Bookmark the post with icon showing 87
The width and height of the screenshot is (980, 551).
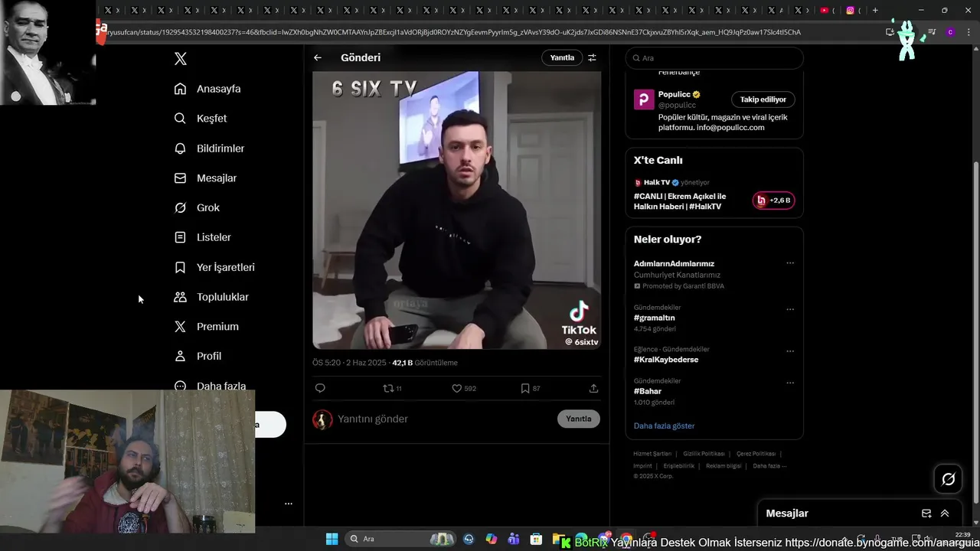pyautogui.click(x=530, y=389)
